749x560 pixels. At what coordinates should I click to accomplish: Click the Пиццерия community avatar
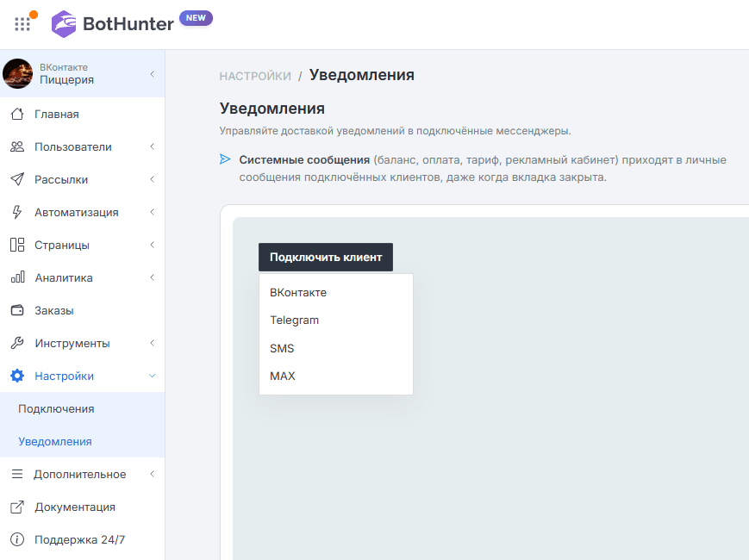(x=18, y=73)
